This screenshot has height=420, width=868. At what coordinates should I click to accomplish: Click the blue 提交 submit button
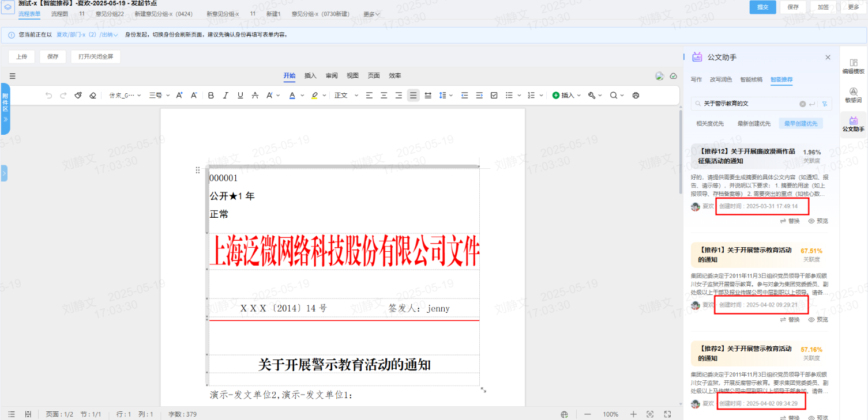762,7
